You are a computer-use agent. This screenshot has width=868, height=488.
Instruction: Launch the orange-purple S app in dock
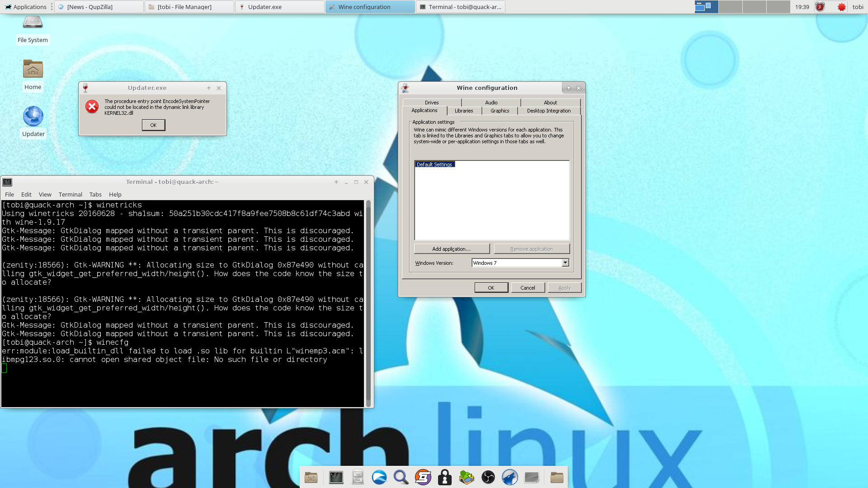pyautogui.click(x=423, y=477)
